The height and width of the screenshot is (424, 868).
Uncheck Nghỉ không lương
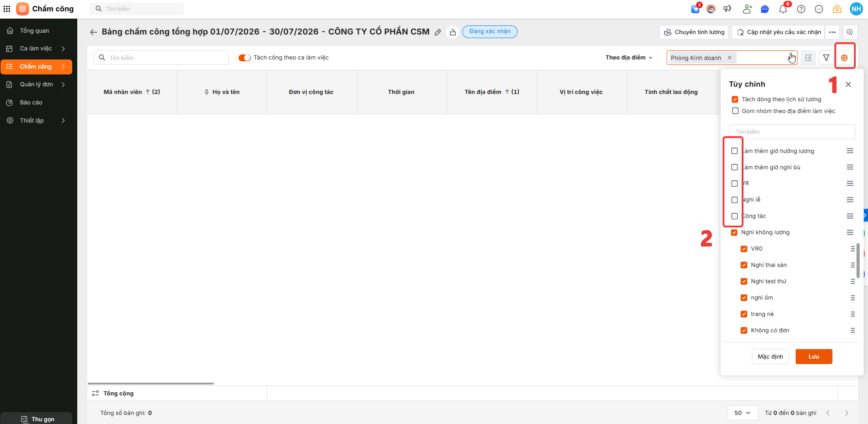click(734, 232)
